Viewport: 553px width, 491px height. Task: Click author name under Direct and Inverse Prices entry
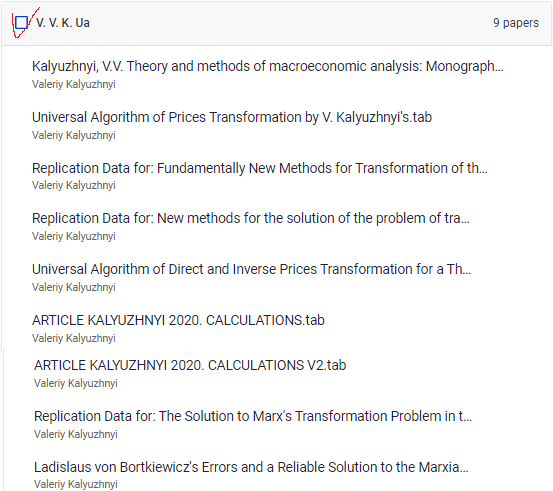[74, 287]
